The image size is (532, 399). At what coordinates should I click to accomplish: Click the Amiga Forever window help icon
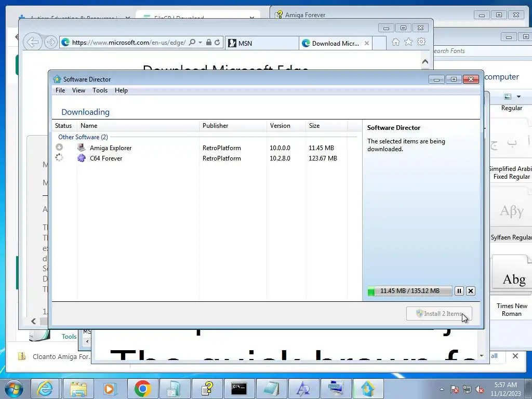tap(279, 15)
